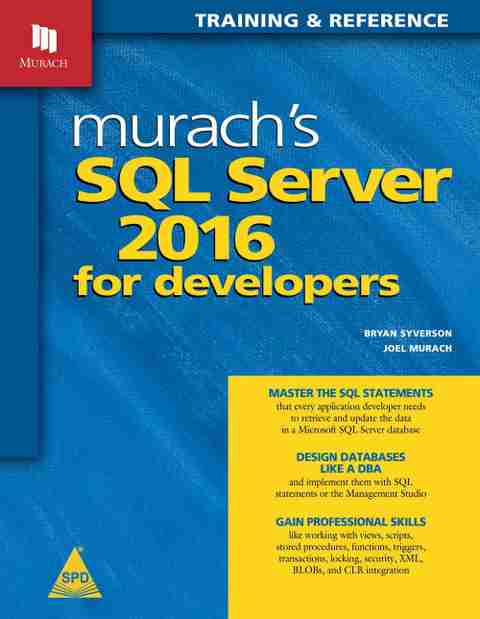The width and height of the screenshot is (480, 619).
Task: Click the Microsoft SQL Server database line
Action: tap(351, 430)
